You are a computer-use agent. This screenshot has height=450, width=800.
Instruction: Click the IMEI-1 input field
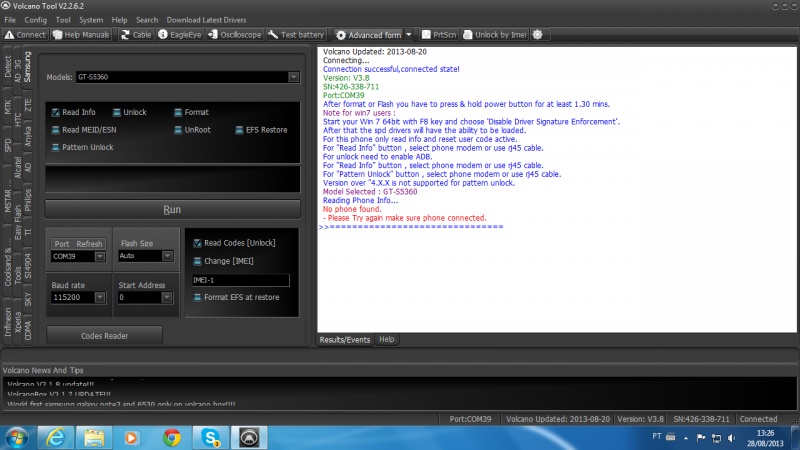(x=241, y=280)
